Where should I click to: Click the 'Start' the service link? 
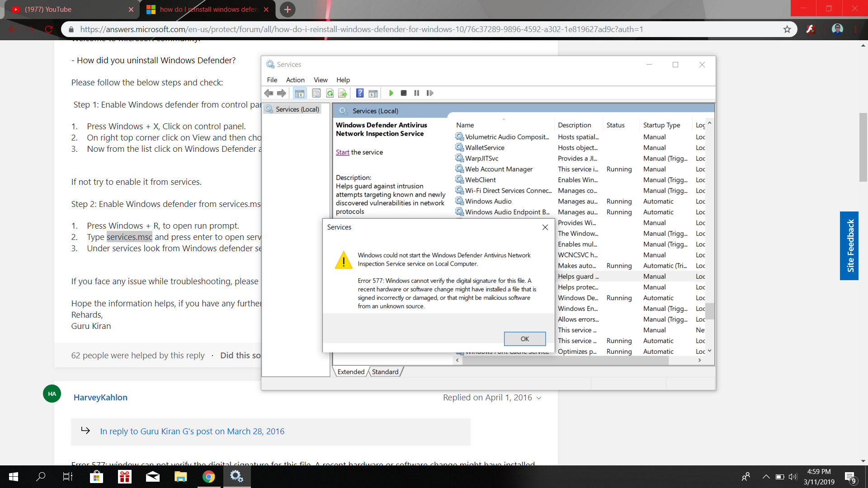(342, 152)
